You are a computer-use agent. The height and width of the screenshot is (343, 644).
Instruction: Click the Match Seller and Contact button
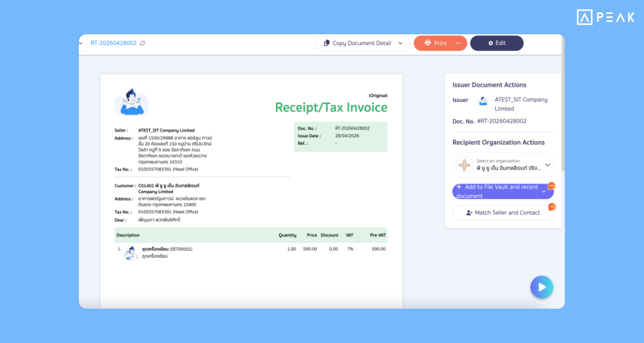coord(503,213)
